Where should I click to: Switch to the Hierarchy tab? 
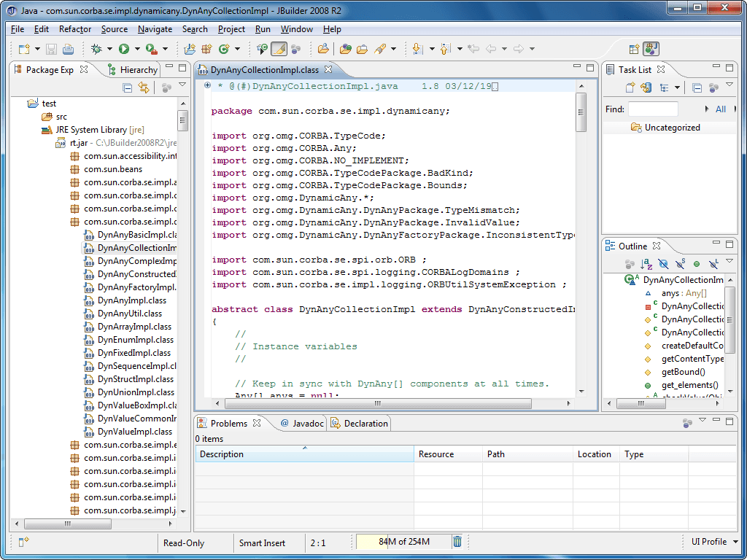pos(133,69)
